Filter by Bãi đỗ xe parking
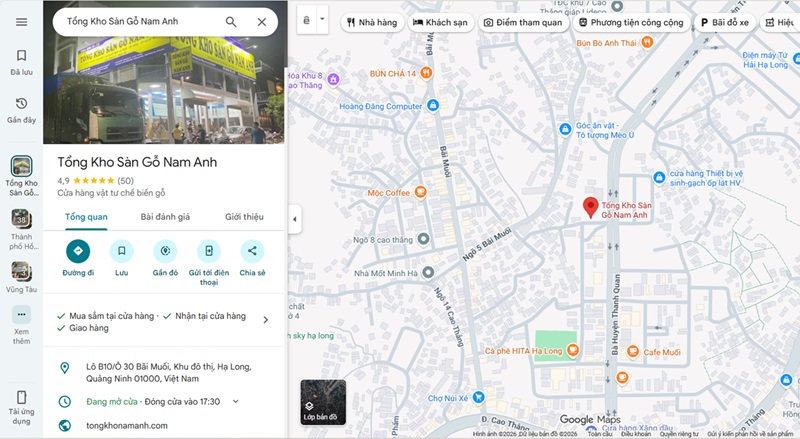This screenshot has width=800, height=439. click(724, 22)
